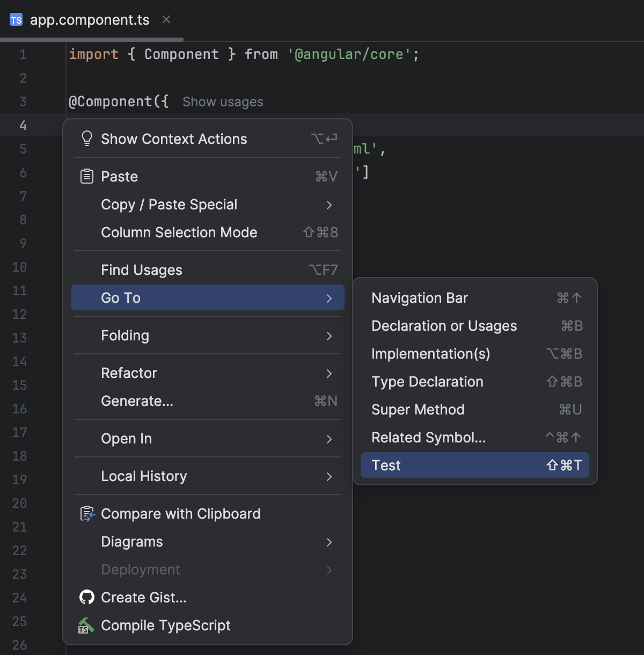
Task: Click line number 3 in the gutter
Action: click(x=23, y=102)
